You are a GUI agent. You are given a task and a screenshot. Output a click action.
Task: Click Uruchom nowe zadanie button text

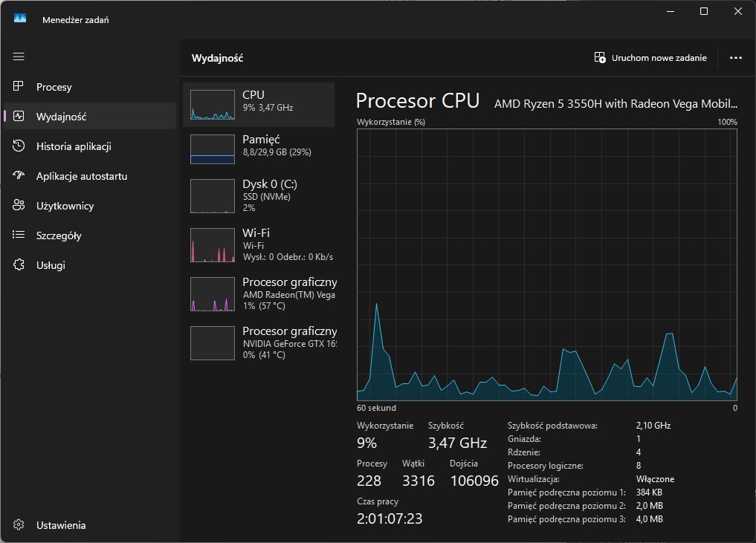659,58
